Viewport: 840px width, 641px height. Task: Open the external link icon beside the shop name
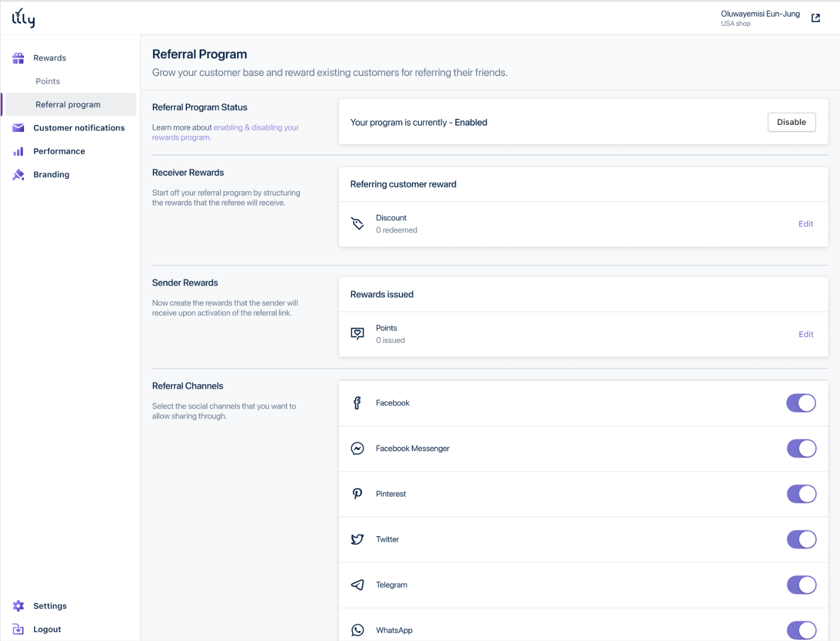click(815, 18)
